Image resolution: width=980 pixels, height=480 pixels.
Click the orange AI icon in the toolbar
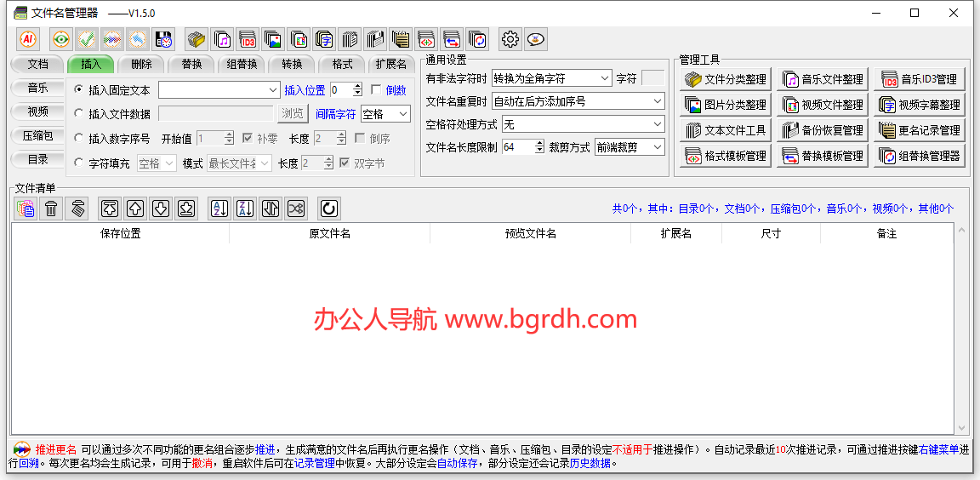[x=27, y=39]
